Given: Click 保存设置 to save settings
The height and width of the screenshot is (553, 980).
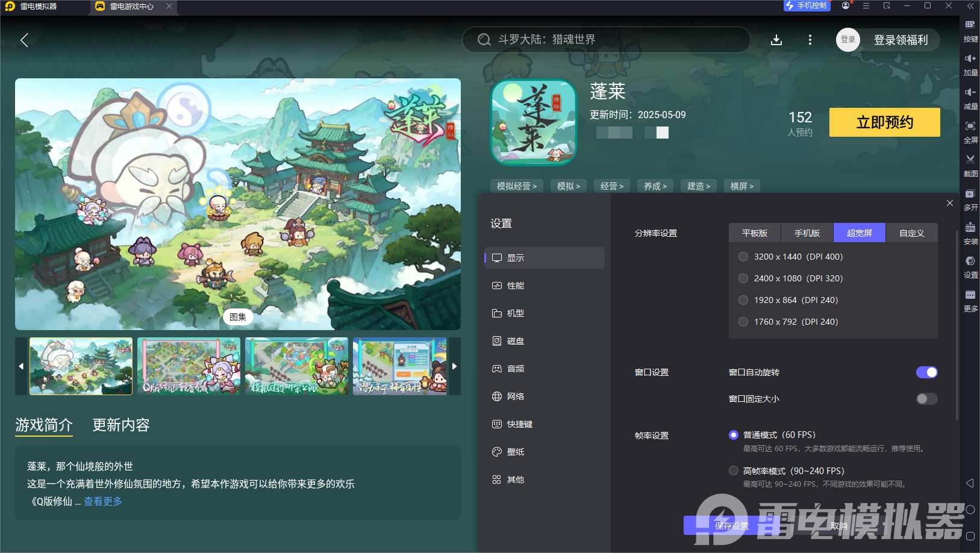Looking at the screenshot, I should click(731, 525).
